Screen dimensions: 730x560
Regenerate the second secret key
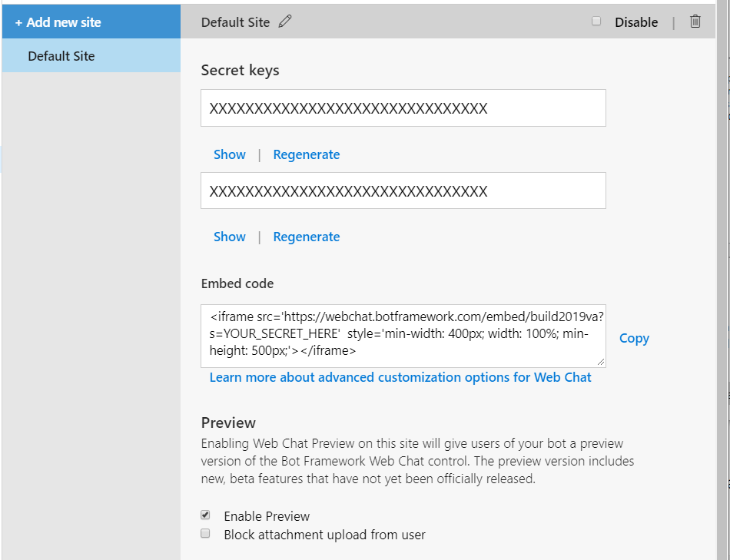(306, 237)
